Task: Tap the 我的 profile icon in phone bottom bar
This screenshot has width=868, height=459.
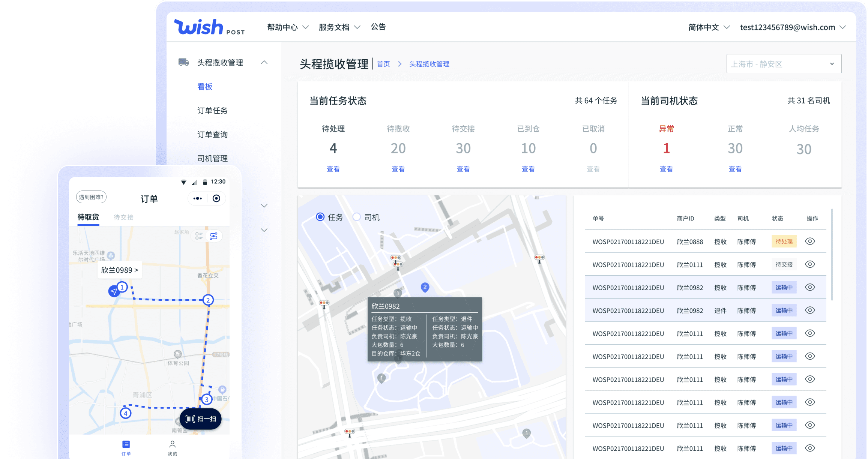Action: (173, 444)
